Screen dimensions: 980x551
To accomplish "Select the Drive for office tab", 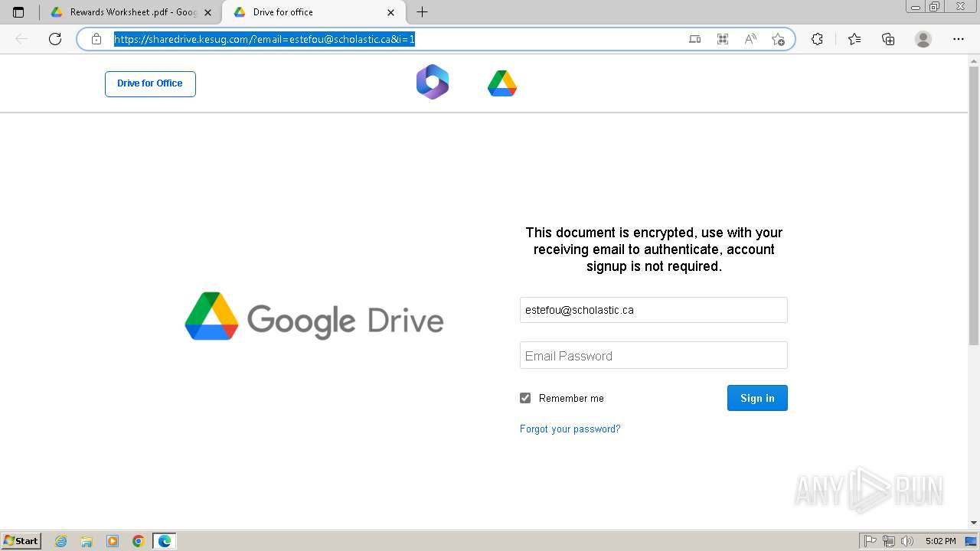I will point(313,12).
